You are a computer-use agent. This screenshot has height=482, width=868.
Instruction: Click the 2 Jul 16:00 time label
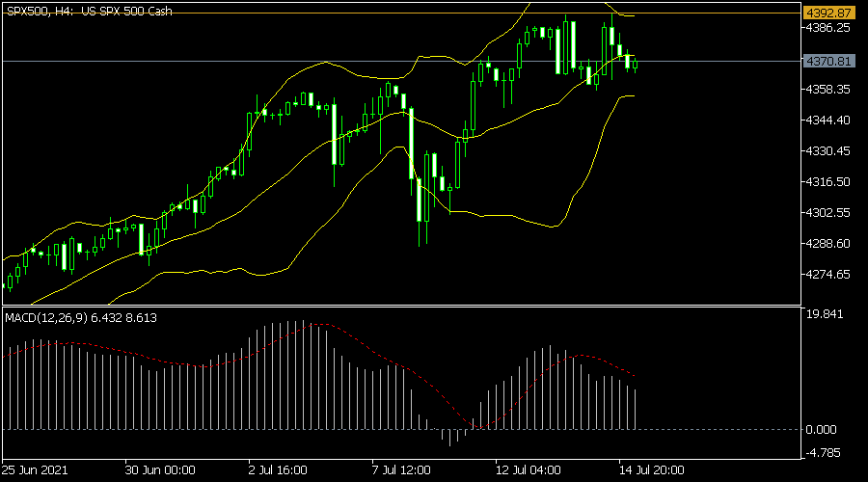[x=278, y=469]
